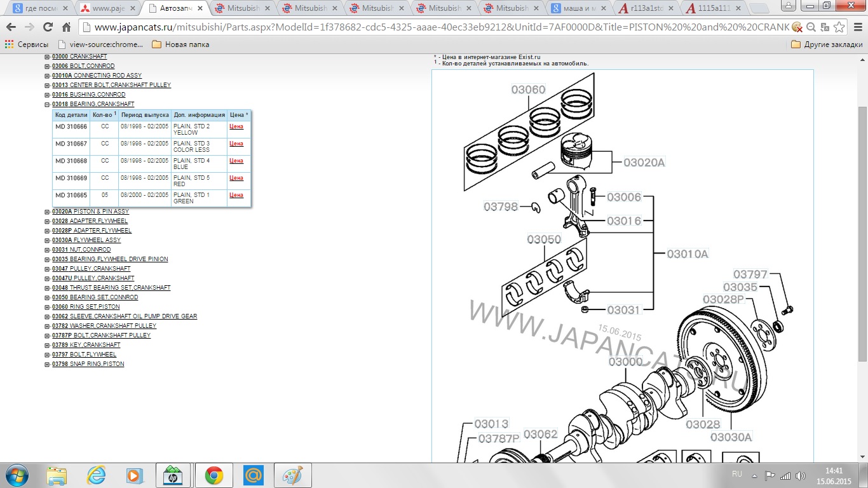Open the Mail.ru agent taskbar icon

click(x=254, y=475)
